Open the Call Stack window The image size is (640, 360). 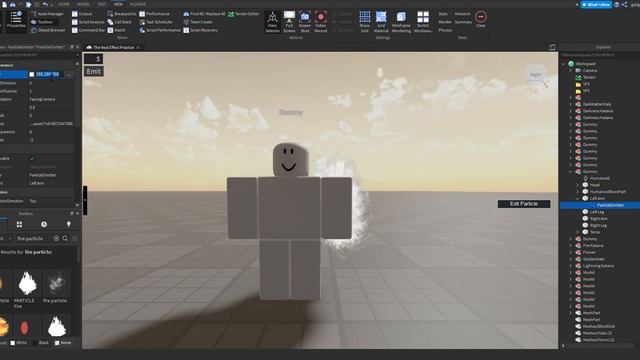(120, 22)
